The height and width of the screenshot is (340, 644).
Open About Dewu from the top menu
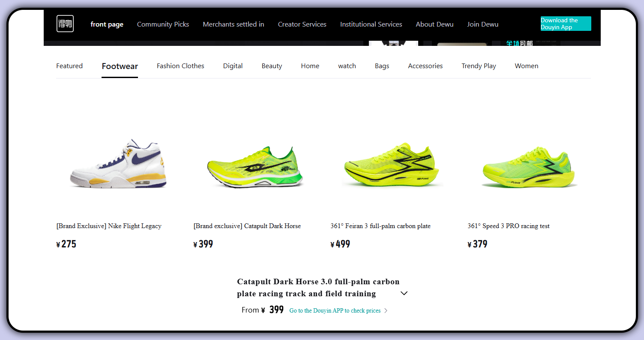(x=434, y=24)
